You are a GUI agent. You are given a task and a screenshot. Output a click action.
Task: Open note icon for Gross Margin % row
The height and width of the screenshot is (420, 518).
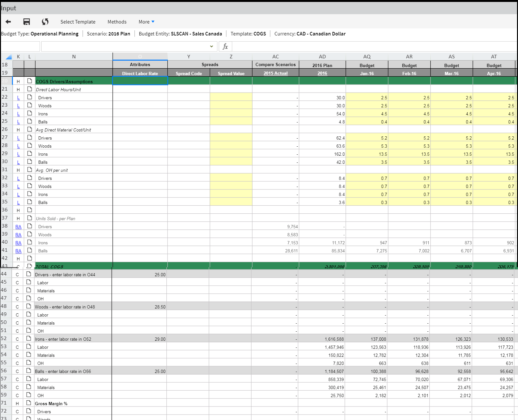coord(29,403)
